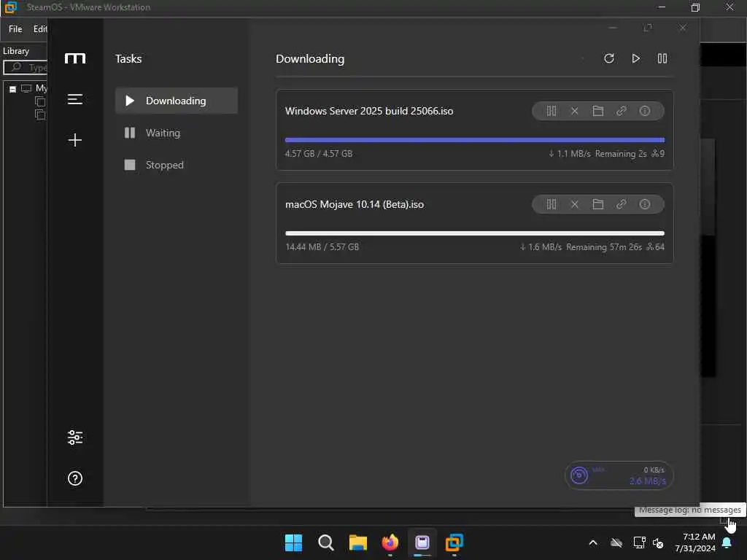Switch to VMware Workstation in the taskbar
The height and width of the screenshot is (560, 747).
click(454, 542)
